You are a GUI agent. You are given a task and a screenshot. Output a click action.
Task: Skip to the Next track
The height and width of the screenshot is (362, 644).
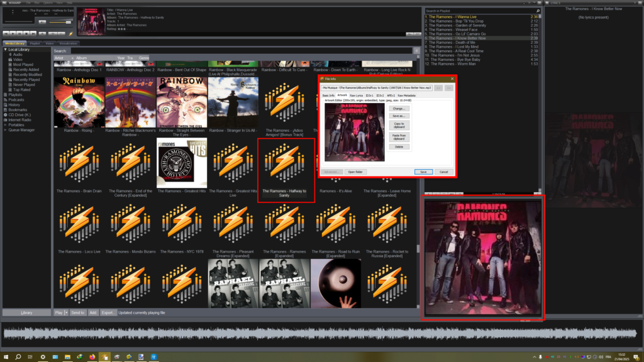coord(33,33)
